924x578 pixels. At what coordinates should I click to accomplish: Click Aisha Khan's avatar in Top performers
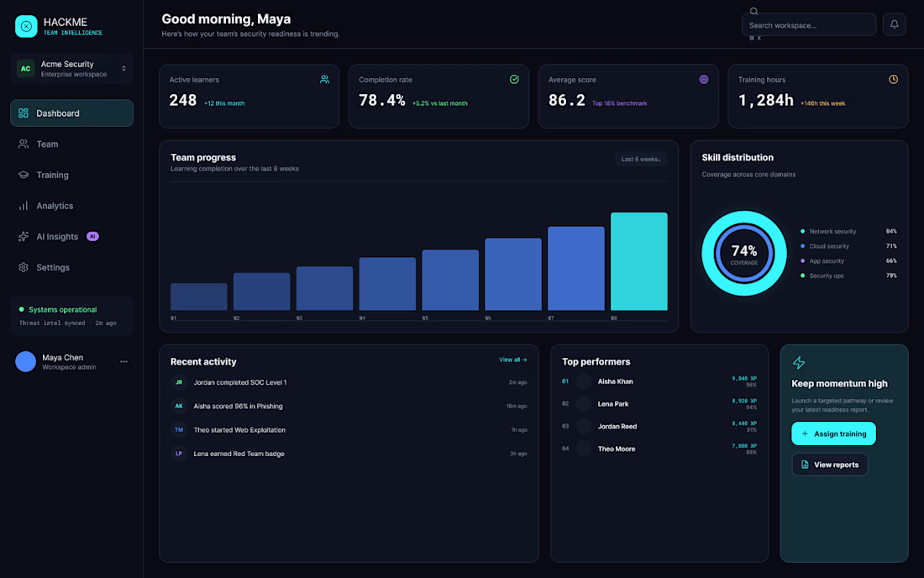coord(584,381)
